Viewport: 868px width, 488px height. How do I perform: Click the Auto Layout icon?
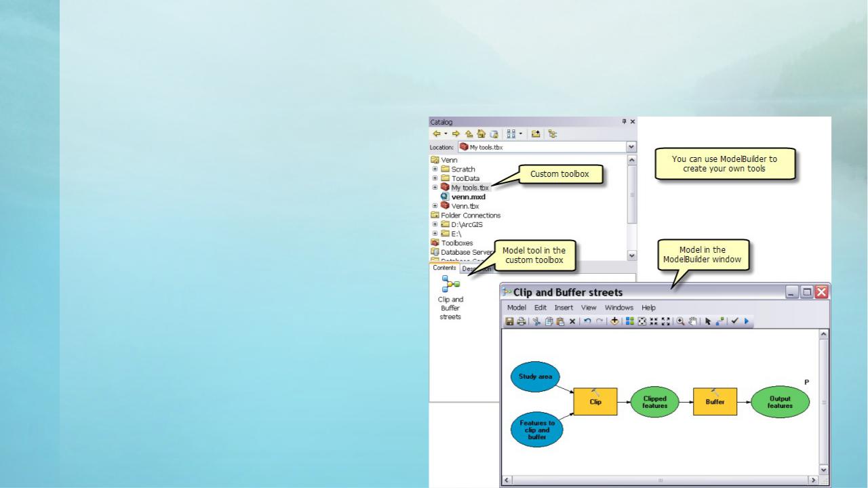pyautogui.click(x=630, y=321)
